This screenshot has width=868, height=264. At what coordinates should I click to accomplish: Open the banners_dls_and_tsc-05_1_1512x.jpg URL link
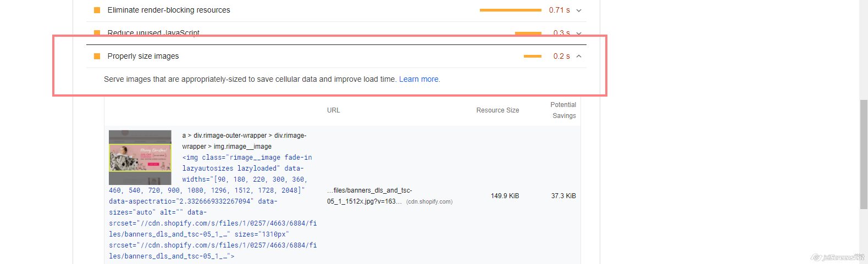(369, 196)
